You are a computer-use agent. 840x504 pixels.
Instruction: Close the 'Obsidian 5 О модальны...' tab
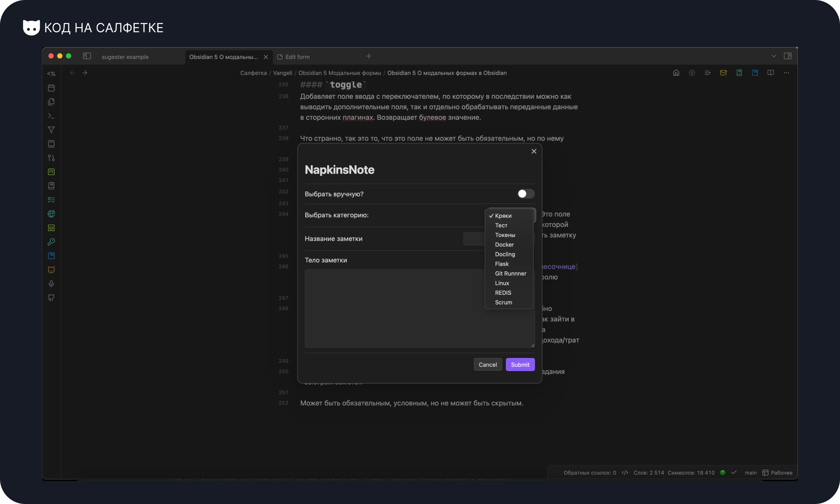click(x=266, y=57)
